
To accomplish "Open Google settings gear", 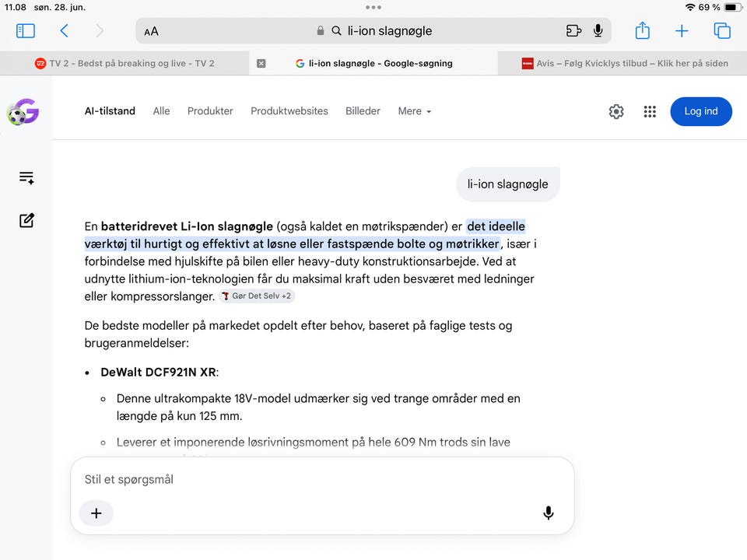I will click(x=616, y=111).
